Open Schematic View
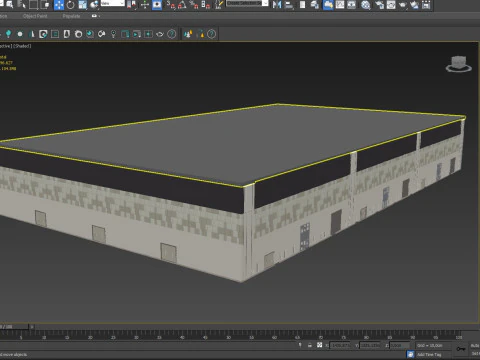This screenshot has width=480, height=360. coord(352,5)
